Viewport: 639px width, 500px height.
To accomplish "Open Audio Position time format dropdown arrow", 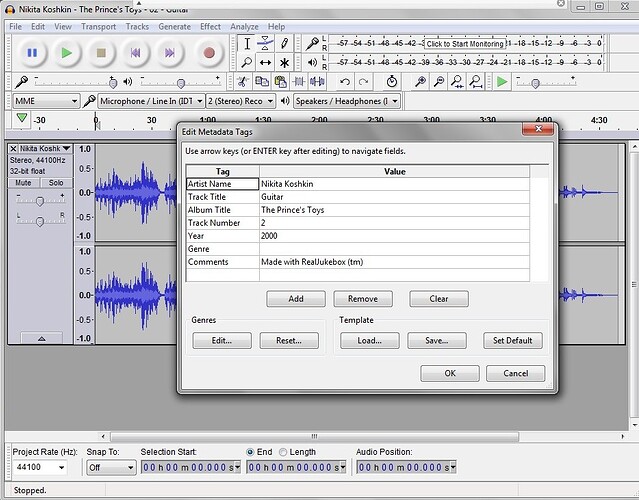I will click(x=453, y=467).
